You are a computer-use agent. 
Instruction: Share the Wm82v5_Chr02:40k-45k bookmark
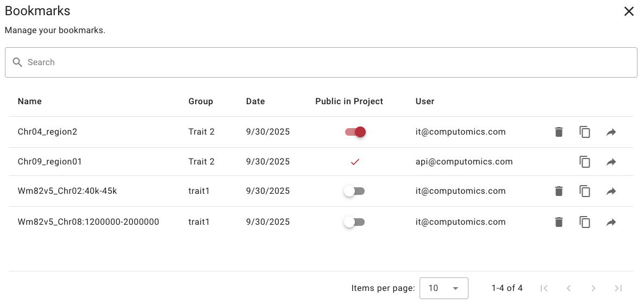coord(611,191)
